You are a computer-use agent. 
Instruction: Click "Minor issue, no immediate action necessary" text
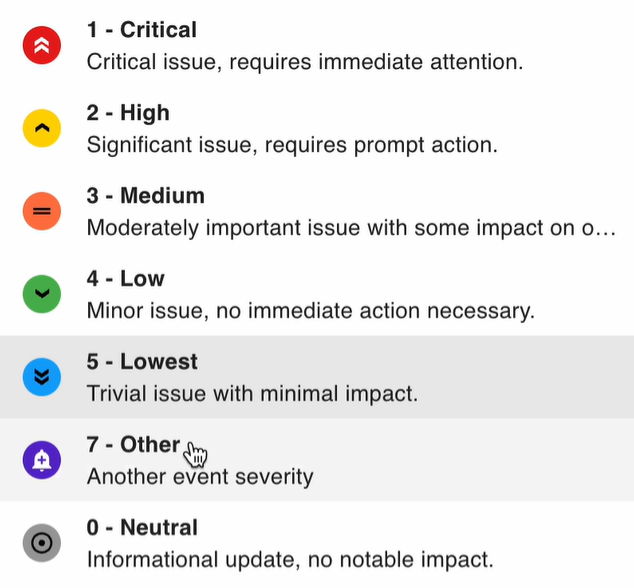coord(310,311)
